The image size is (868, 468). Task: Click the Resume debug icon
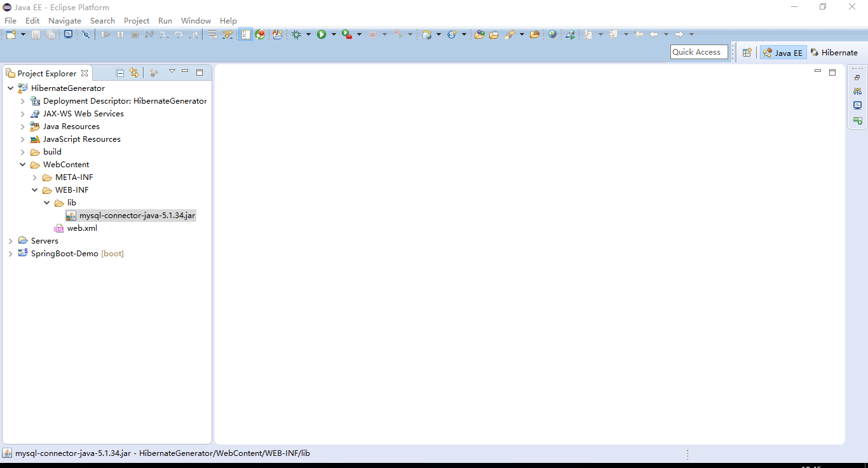pos(106,34)
